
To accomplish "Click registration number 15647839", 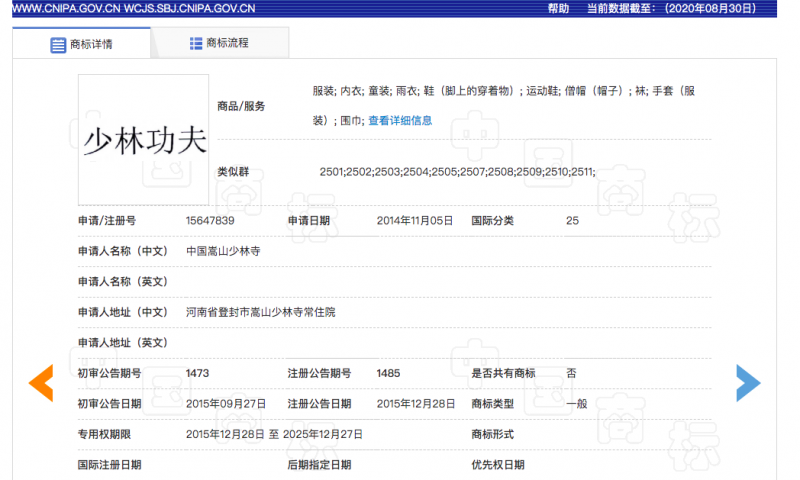I will point(210,220).
